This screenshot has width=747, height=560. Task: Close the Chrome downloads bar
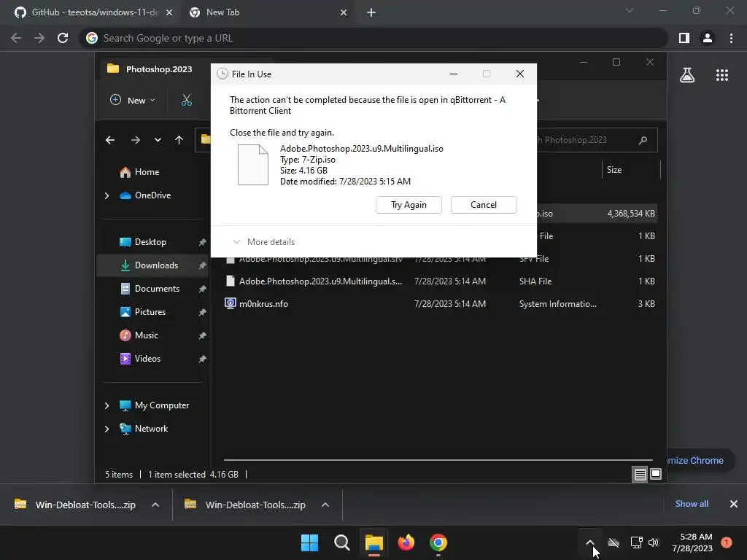(x=734, y=504)
